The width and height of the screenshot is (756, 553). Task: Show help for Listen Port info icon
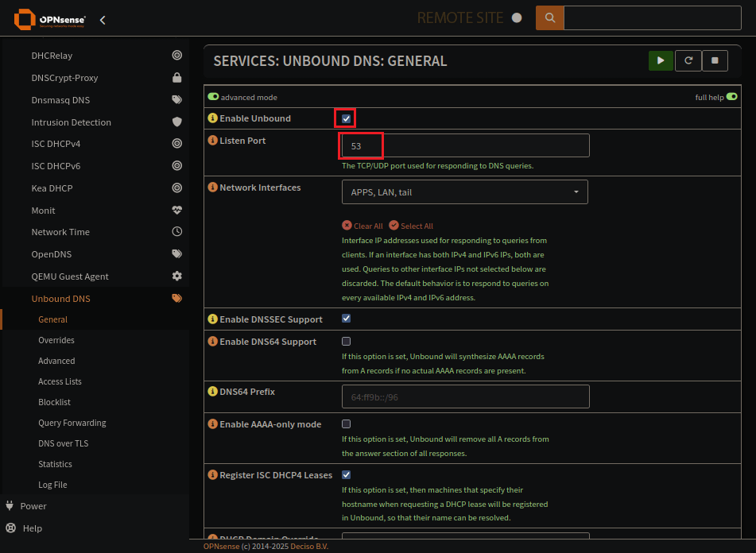(212, 140)
